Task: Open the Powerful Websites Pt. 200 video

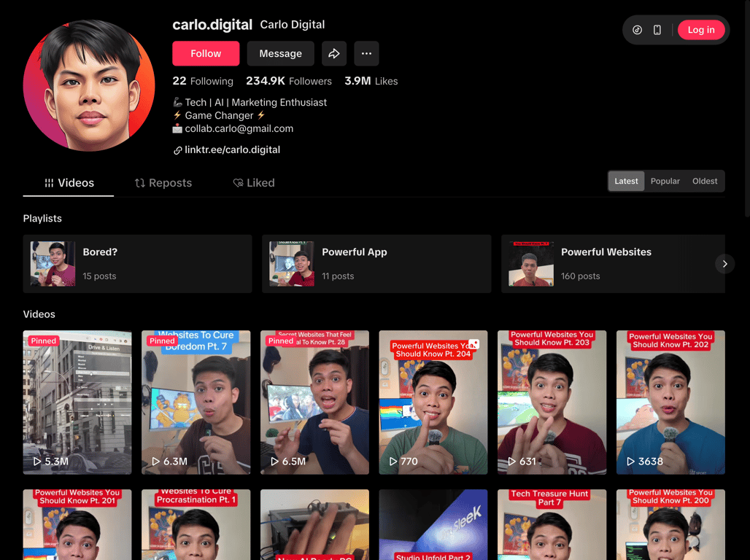Action: click(670, 524)
